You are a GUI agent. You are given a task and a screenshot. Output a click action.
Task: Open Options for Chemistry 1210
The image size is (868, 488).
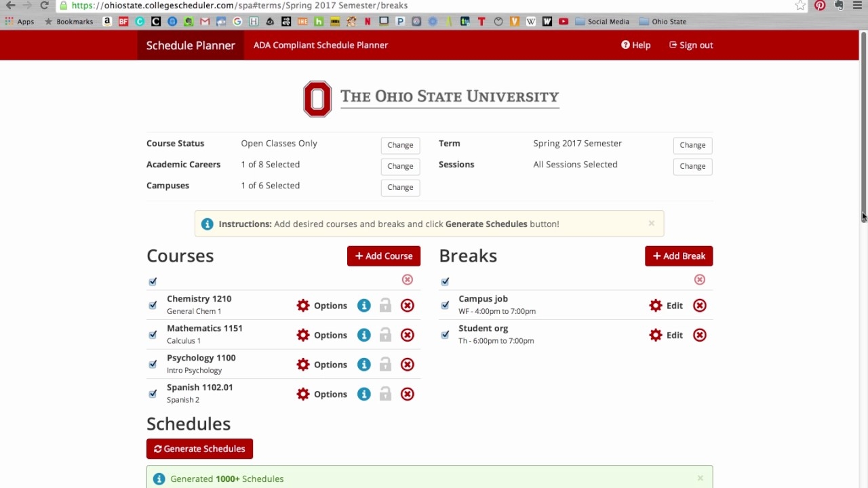pos(321,305)
